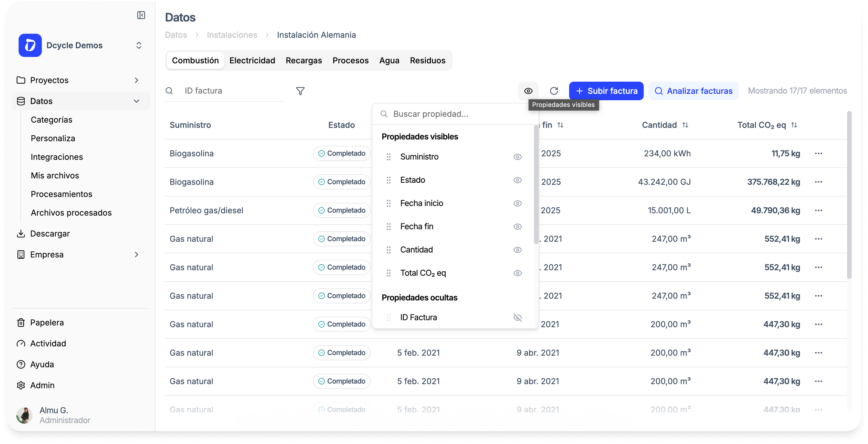Screen dimensions: 868x444
Task: Click the properties popup scrollbar
Action: point(536,185)
